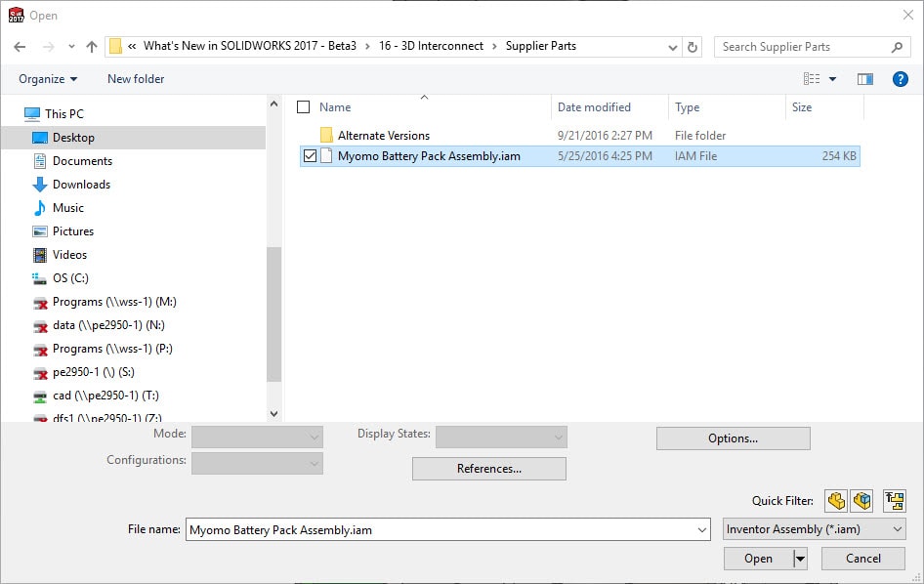Click the Open button
Viewport: 924px width, 584px height.
[758, 559]
